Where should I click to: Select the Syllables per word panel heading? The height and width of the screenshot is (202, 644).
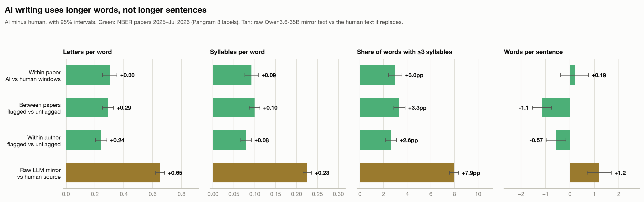[x=237, y=52]
